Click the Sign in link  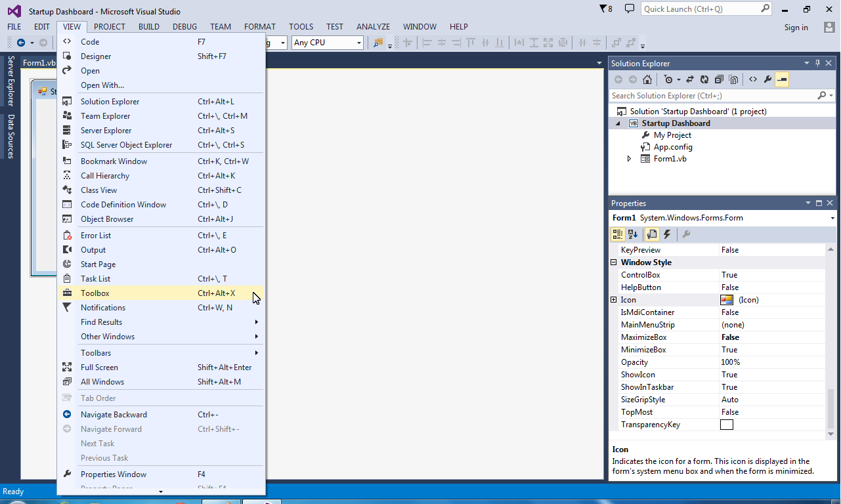pyautogui.click(x=796, y=28)
